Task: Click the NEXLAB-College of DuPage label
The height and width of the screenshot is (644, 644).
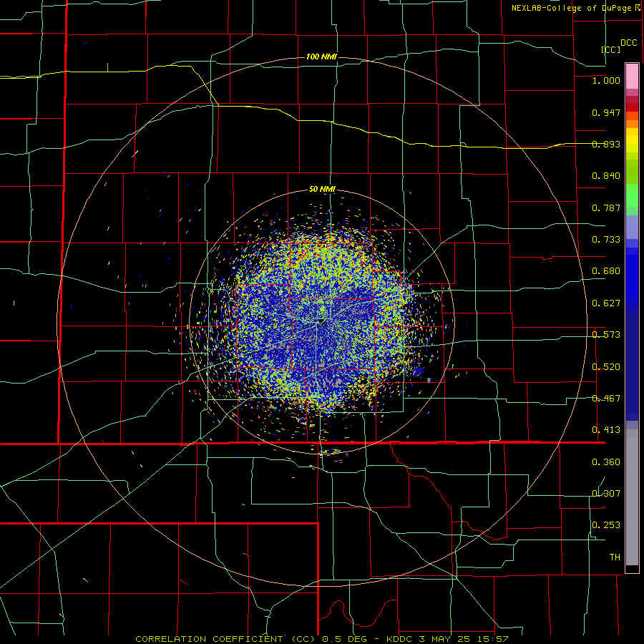Action: [571, 8]
